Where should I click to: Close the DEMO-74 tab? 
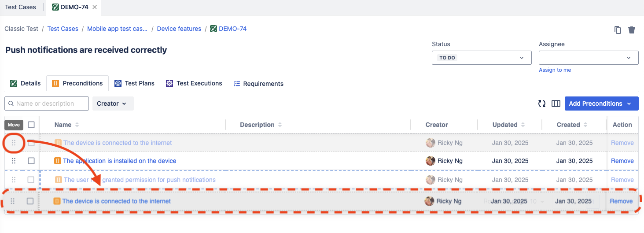click(95, 7)
